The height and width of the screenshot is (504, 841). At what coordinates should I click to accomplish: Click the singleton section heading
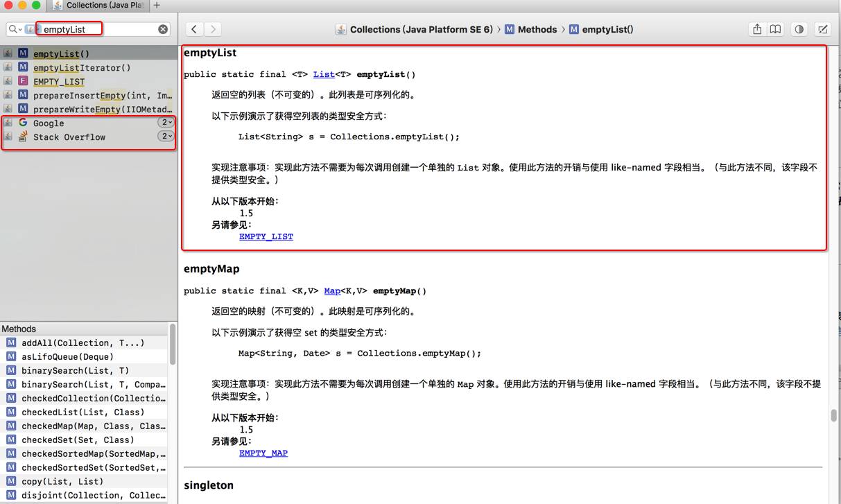209,485
